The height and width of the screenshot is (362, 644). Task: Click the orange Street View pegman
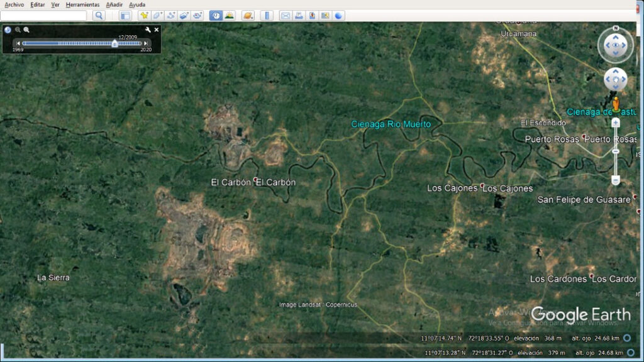pos(616,104)
